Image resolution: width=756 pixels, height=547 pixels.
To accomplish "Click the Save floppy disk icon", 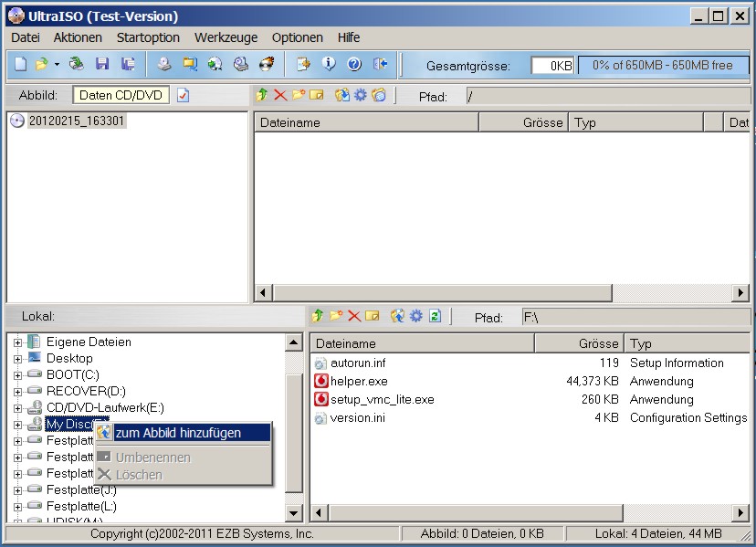I will tap(102, 65).
